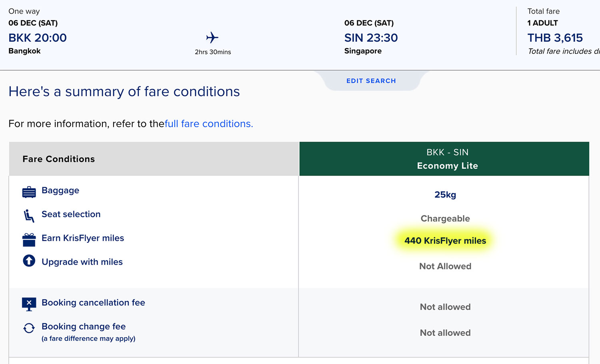Screen dimensions: 600x364
Task: Click the Upgrade with miles label
Action: [x=82, y=262]
